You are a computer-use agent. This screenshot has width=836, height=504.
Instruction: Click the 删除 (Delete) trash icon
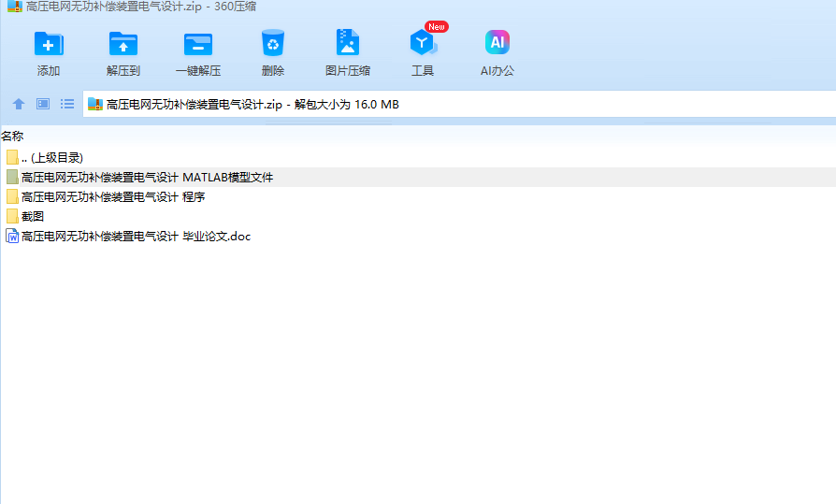pos(273,43)
